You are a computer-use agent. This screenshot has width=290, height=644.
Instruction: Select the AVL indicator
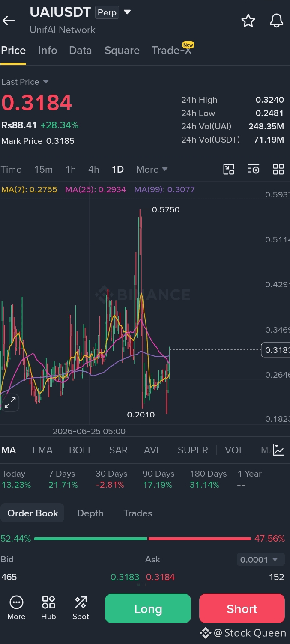[x=152, y=450]
